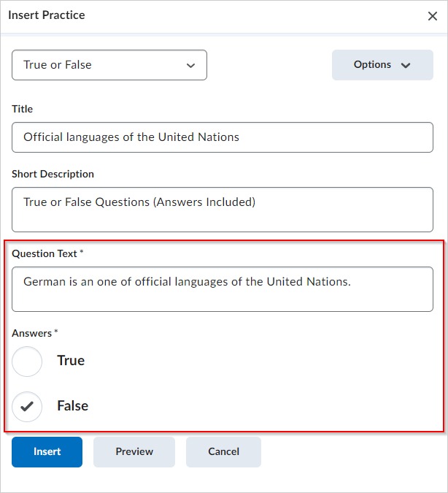Click the checkmark icon in False option

[27, 407]
